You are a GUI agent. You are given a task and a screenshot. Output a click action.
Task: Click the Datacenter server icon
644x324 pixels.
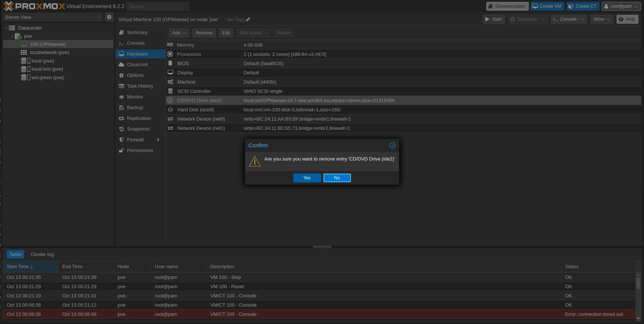12,28
